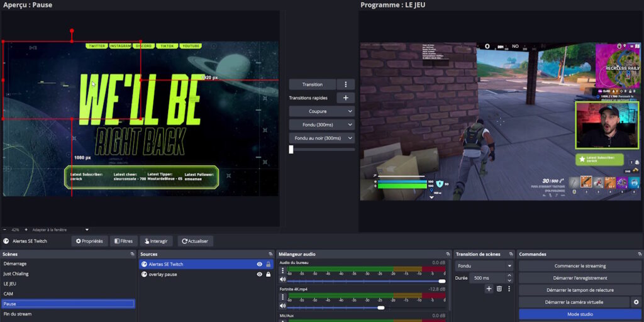Increase transition Durée with up arrow

click(509, 275)
